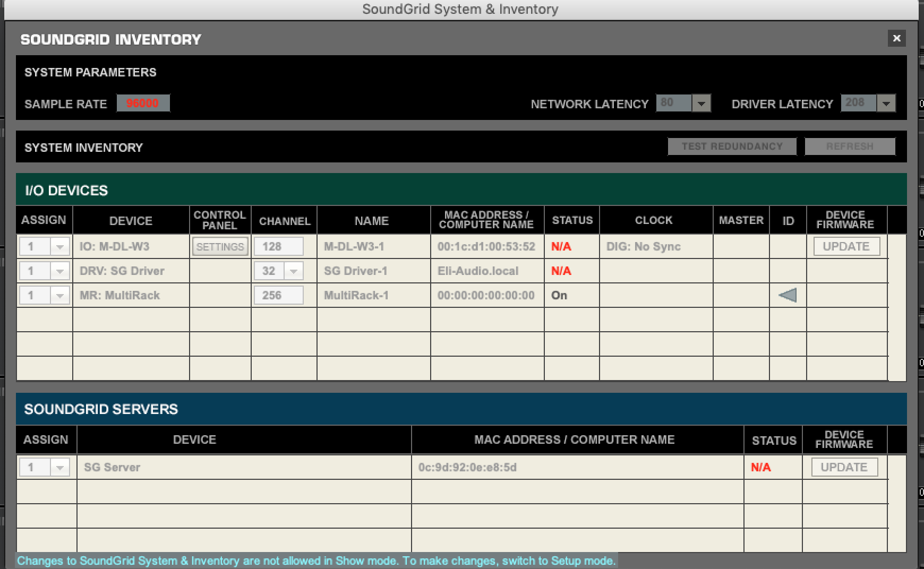924x569 pixels.
Task: Click the MultiRack ID arrow icon
Action: point(788,295)
